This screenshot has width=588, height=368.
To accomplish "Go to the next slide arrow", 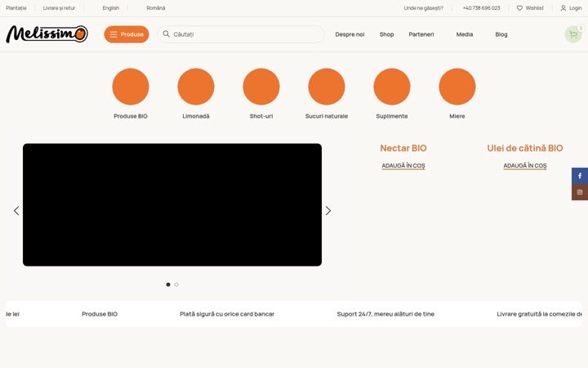I will (x=328, y=211).
